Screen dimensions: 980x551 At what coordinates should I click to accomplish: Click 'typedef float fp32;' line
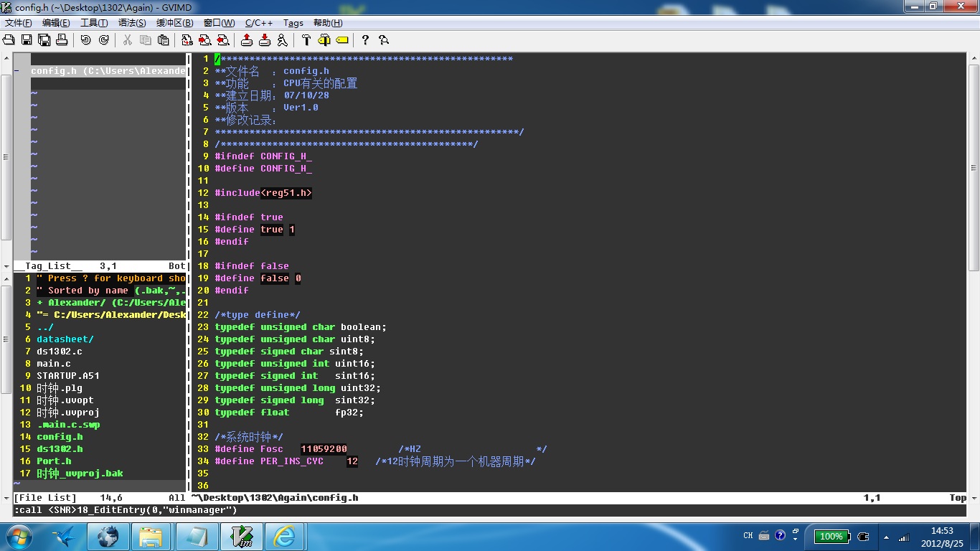tap(289, 413)
